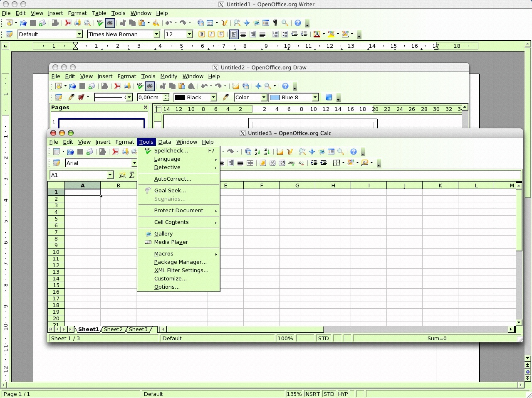The width and height of the screenshot is (532, 398).
Task: Open Gallery from Tools menu
Action: 178,234
